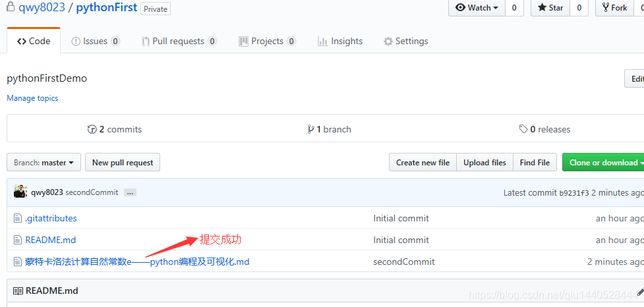Open the Pull requests tab
The height and width of the screenshot is (307, 644).
pos(179,41)
